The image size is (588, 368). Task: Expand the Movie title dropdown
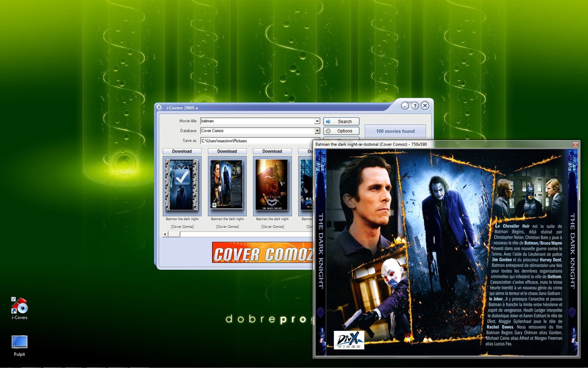pos(317,121)
